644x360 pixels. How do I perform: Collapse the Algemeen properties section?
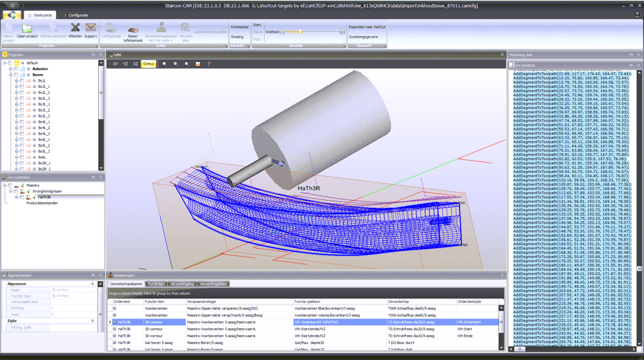click(93, 284)
